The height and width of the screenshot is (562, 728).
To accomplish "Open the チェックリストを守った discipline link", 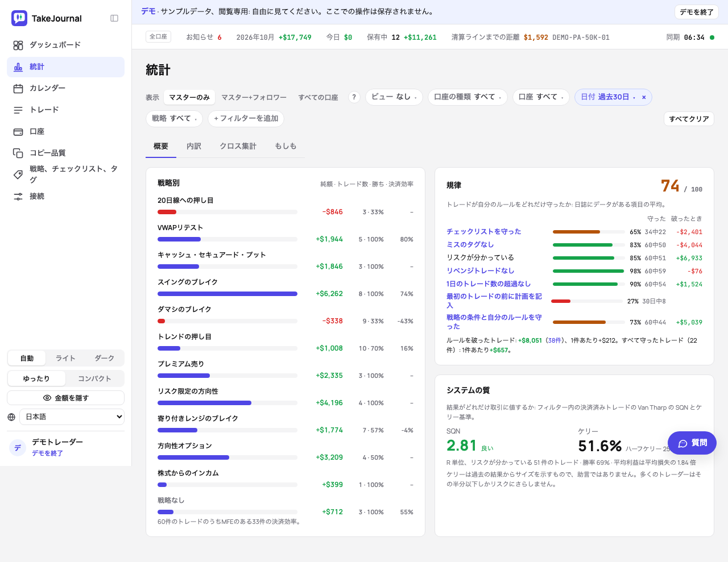I will [484, 232].
